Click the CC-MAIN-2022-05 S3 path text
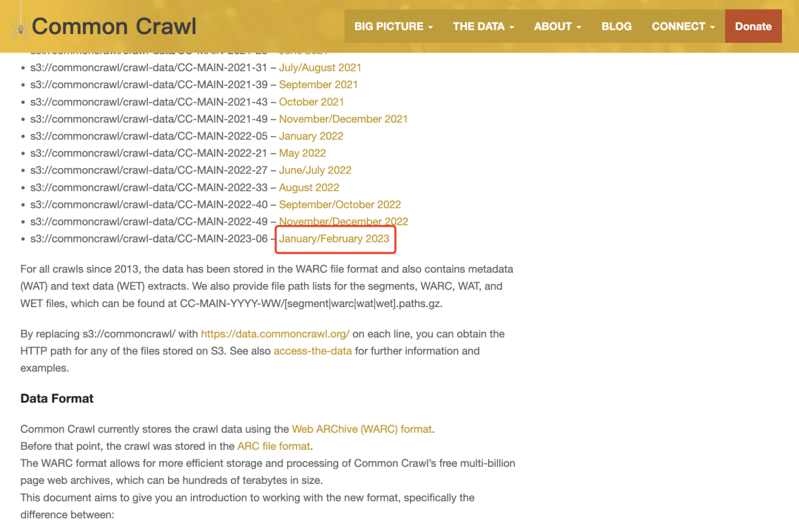 (149, 136)
